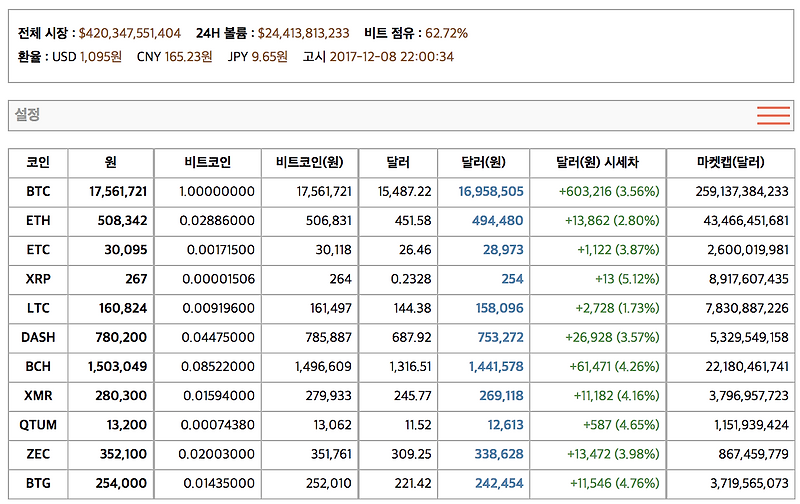800x504 pixels.
Task: Select the BTG coin row label
Action: coord(38,483)
